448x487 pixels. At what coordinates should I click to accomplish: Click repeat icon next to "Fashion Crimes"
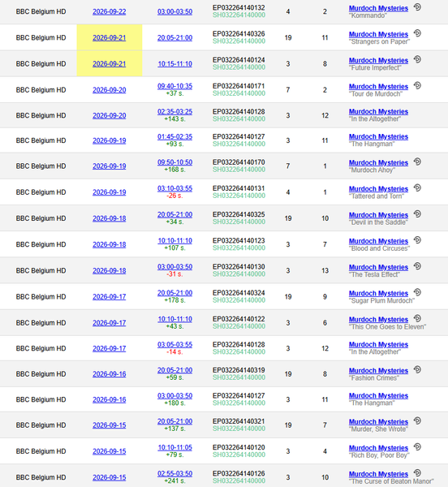point(418,369)
